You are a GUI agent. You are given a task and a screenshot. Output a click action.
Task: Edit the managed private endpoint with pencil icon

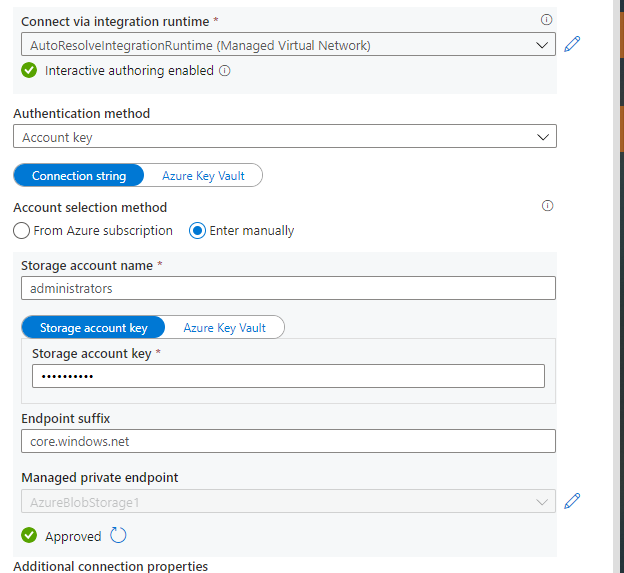tap(572, 501)
